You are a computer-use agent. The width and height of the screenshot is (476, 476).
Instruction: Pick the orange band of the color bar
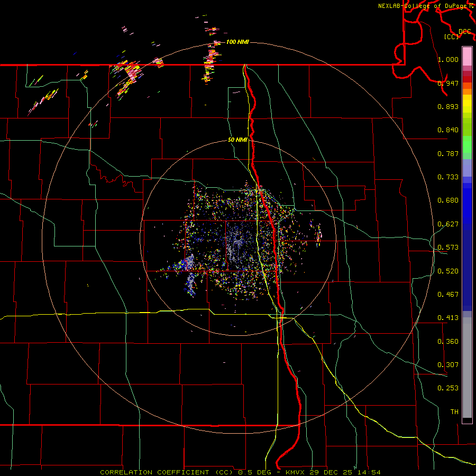click(x=467, y=91)
